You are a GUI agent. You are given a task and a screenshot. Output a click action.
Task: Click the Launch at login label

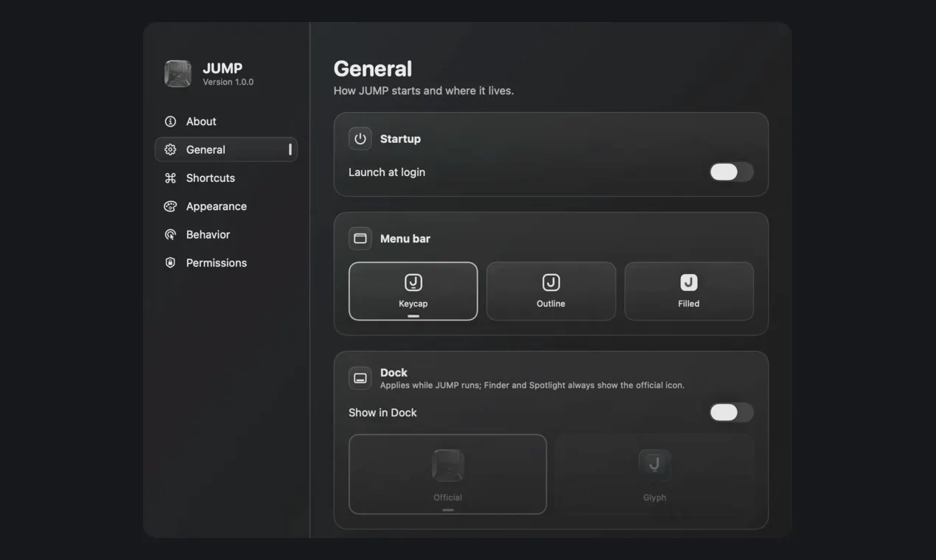pyautogui.click(x=387, y=172)
